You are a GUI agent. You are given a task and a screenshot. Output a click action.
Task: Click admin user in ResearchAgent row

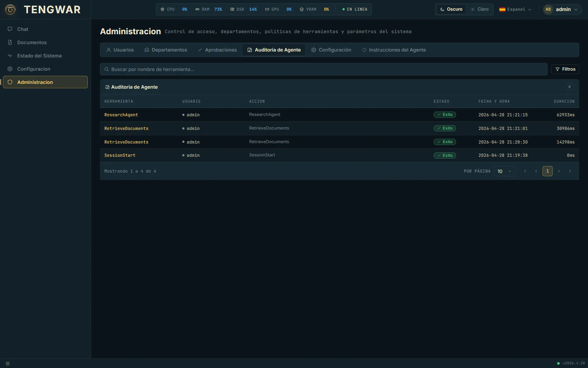191,115
